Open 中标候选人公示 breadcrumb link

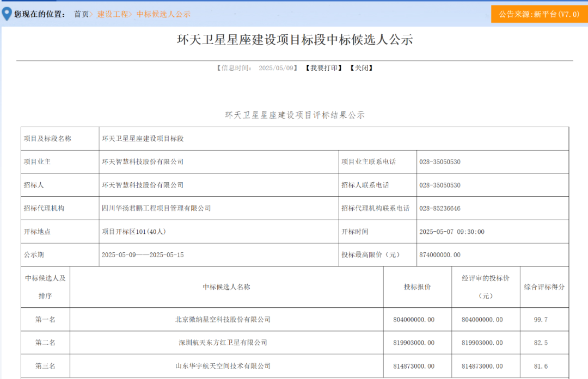point(163,14)
